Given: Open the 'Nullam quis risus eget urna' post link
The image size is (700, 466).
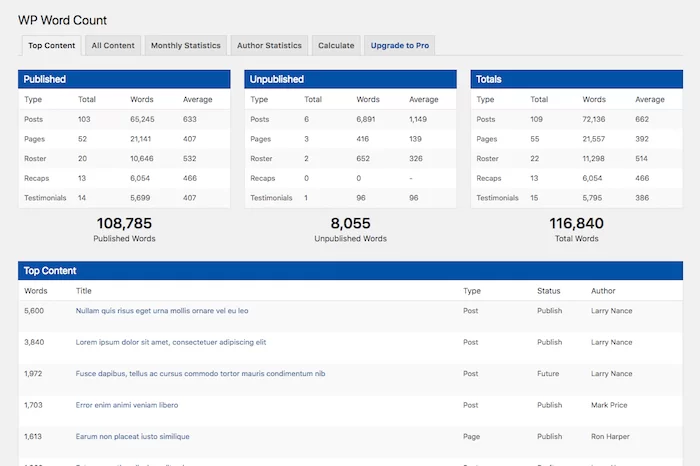Looking at the screenshot, I should click(x=162, y=311).
